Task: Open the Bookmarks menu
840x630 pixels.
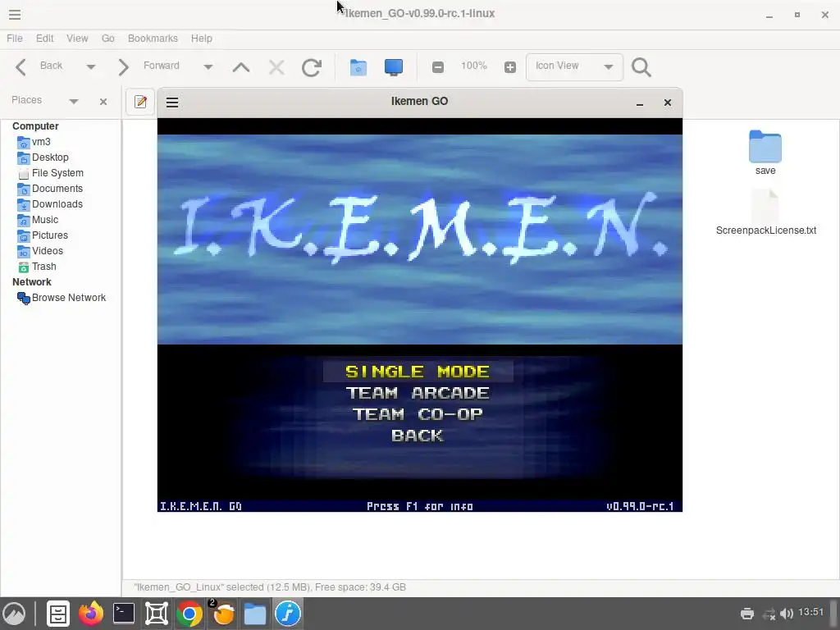Action: pos(153,39)
